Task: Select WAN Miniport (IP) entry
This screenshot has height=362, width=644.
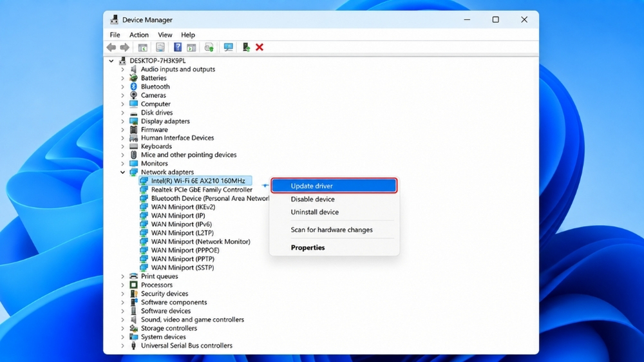Action: [178, 215]
